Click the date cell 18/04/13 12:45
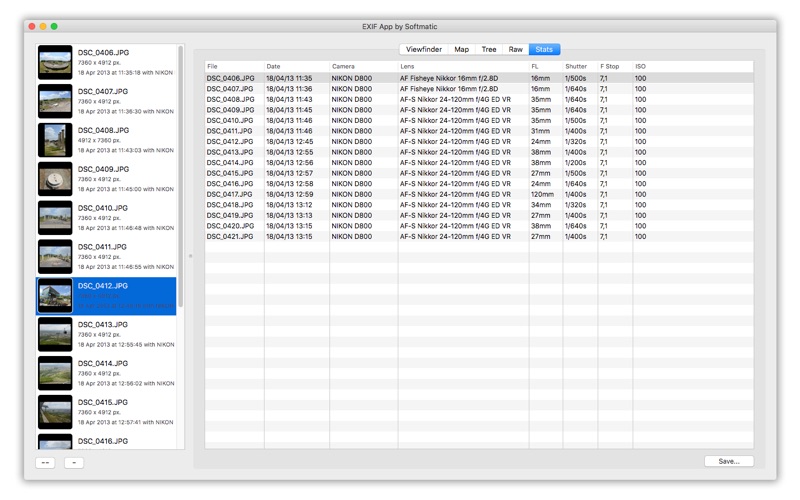The image size is (800, 500). pos(289,141)
